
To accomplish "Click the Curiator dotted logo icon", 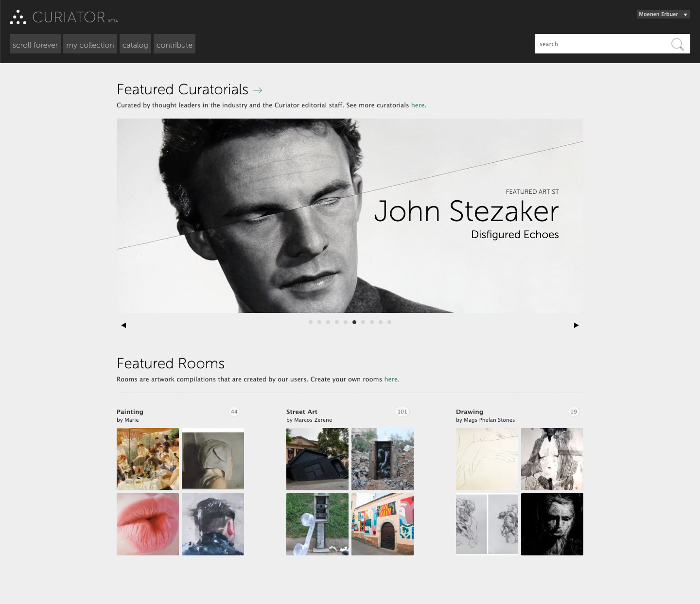I will click(18, 17).
